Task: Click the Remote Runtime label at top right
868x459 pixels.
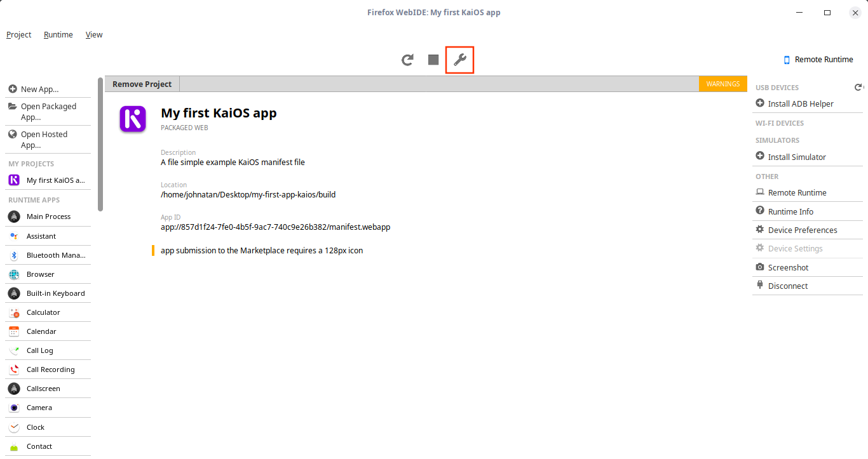Action: point(824,60)
